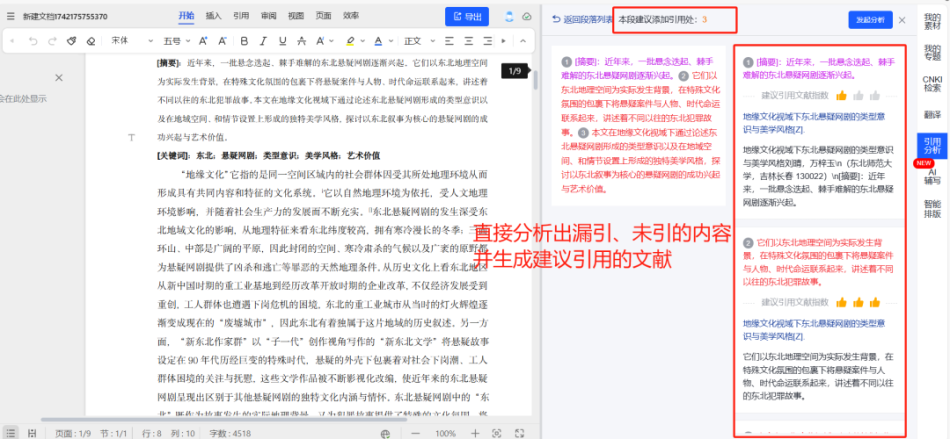Image resolution: width=950 pixels, height=439 pixels.
Task: Click the 发起分析 button
Action: click(x=867, y=20)
